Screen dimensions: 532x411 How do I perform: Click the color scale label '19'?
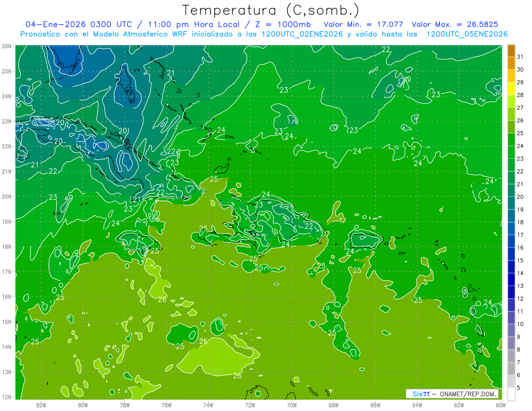click(x=520, y=209)
